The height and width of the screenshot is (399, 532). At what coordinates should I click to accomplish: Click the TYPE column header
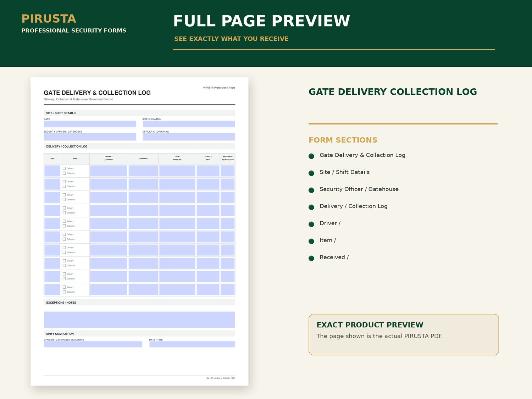tap(75, 159)
